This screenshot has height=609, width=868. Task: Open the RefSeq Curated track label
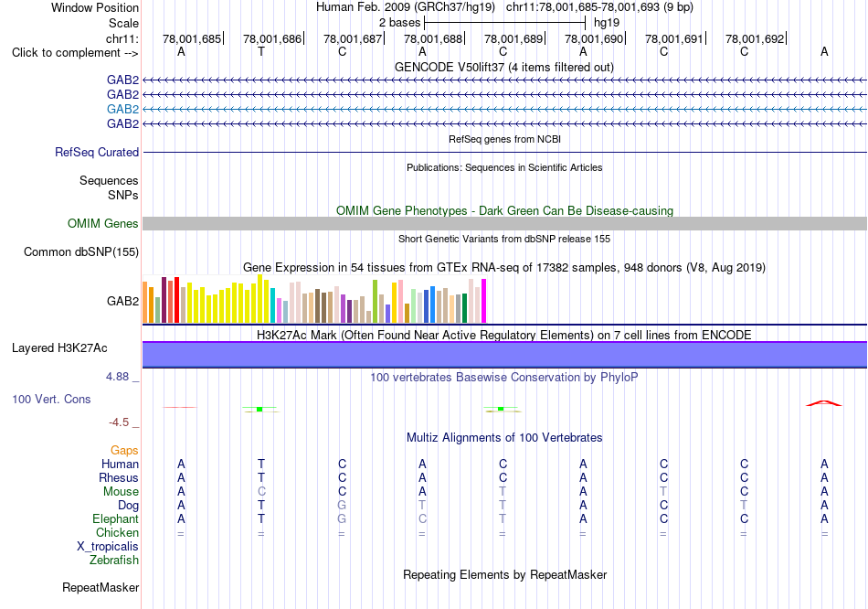point(96,153)
